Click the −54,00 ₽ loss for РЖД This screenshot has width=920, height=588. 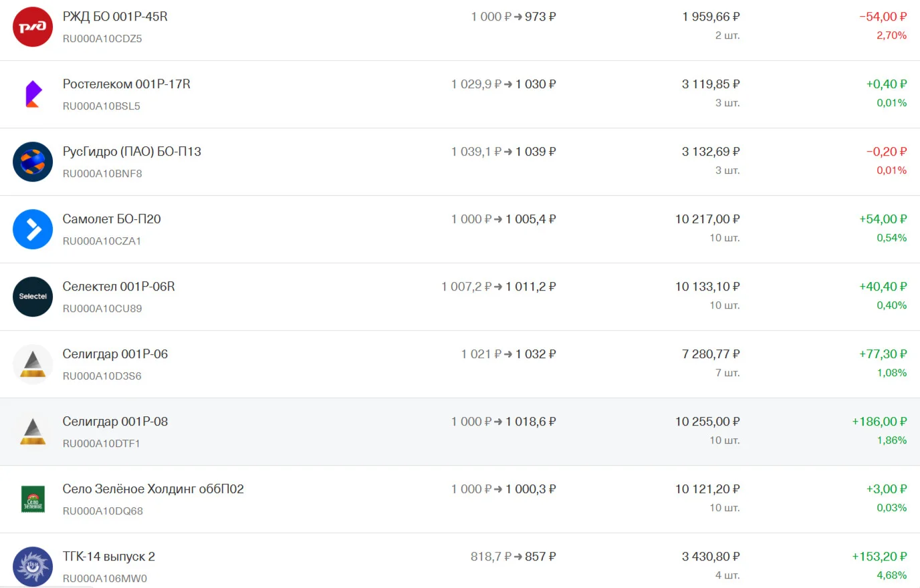[x=883, y=17]
